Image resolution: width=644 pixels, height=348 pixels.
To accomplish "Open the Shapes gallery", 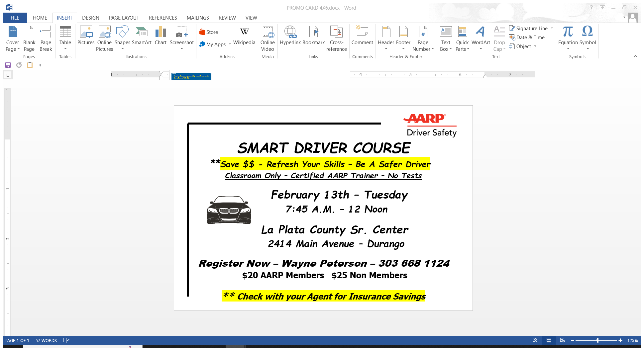I will click(x=122, y=39).
